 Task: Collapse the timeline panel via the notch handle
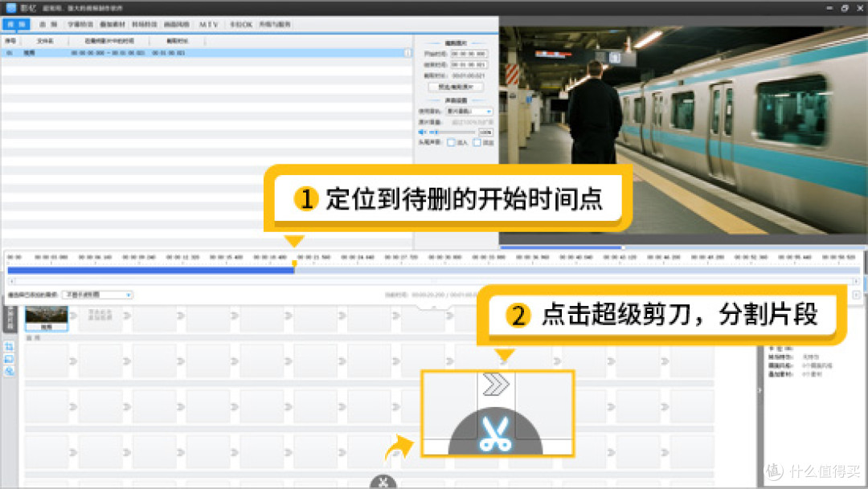point(434,306)
